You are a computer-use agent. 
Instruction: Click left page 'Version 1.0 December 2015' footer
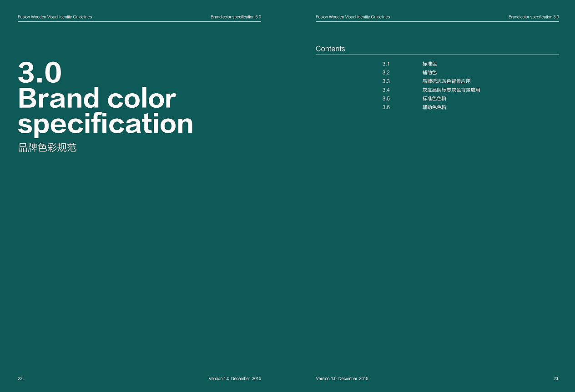pos(235,378)
